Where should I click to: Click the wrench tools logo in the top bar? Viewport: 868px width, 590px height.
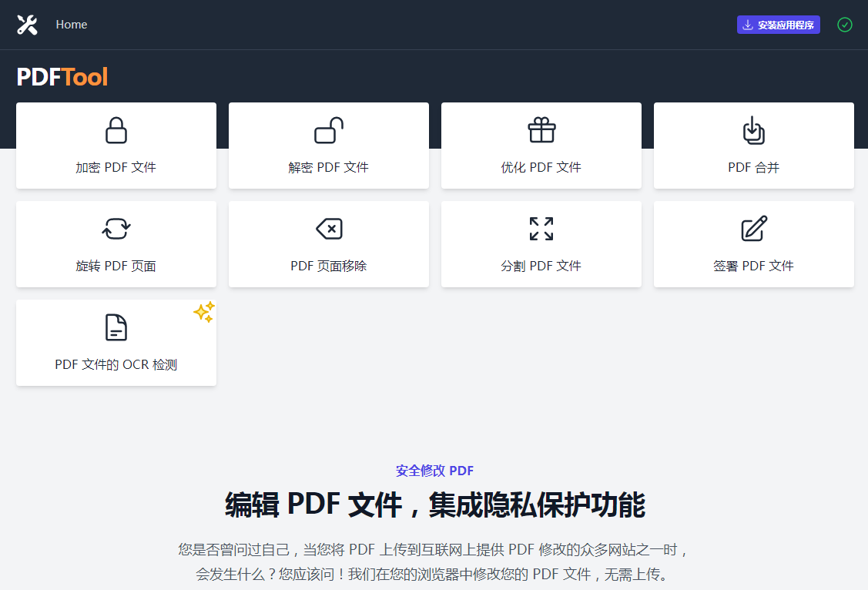(x=27, y=24)
